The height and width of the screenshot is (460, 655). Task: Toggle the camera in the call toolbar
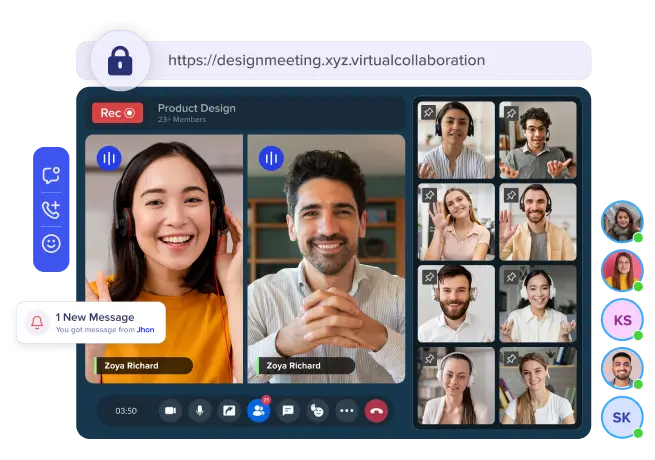pyautogui.click(x=170, y=411)
